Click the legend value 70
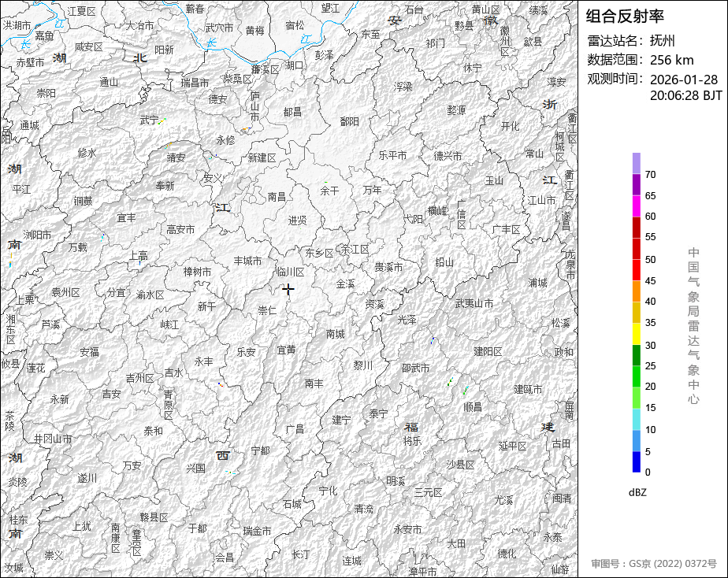Viewport: 728px width, 578px height. pos(650,175)
